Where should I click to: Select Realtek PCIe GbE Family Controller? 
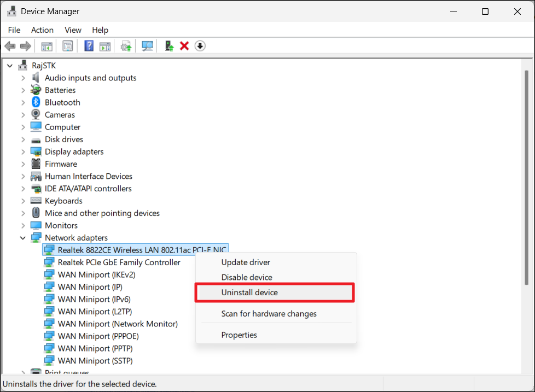(x=119, y=262)
